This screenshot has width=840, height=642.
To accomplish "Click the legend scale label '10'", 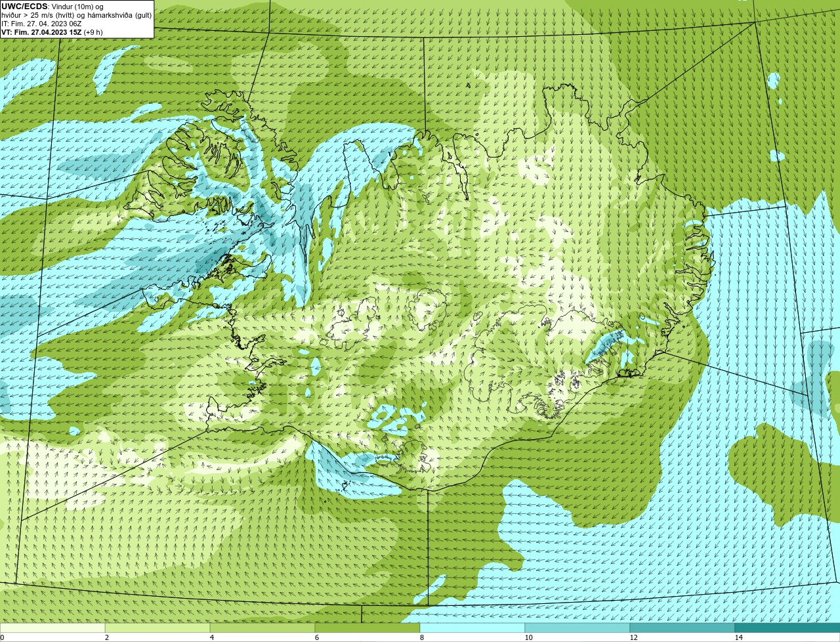I will pos(528,637).
